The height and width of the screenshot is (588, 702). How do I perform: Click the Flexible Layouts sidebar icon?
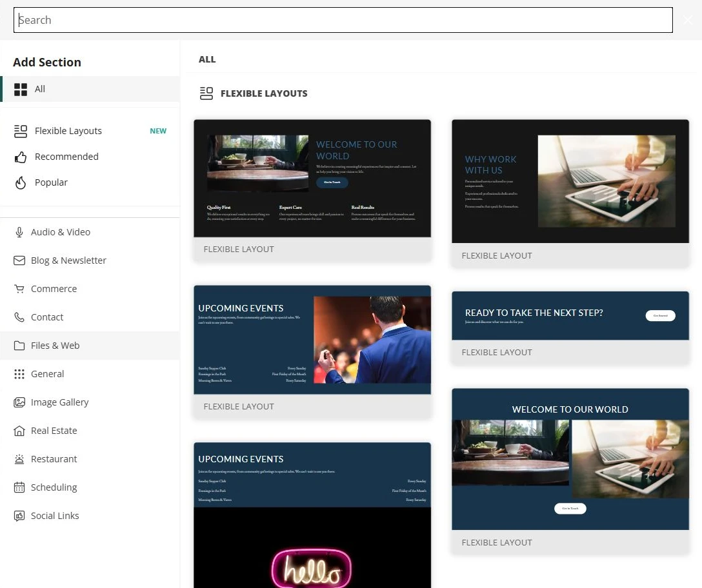point(21,131)
